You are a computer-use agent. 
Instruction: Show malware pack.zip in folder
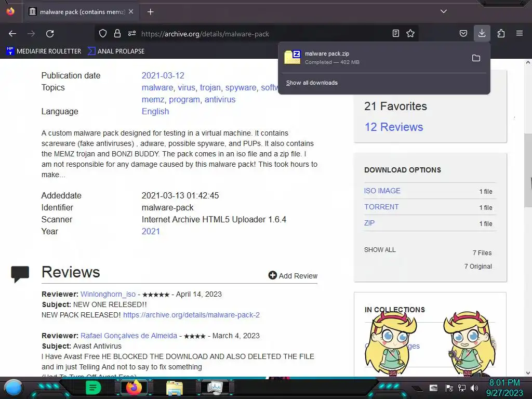pyautogui.click(x=476, y=58)
